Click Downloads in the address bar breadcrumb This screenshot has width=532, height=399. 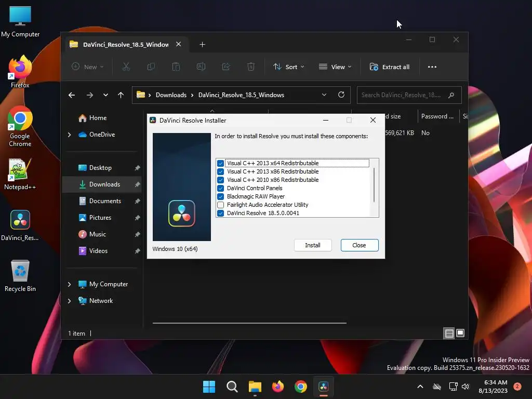(x=171, y=95)
